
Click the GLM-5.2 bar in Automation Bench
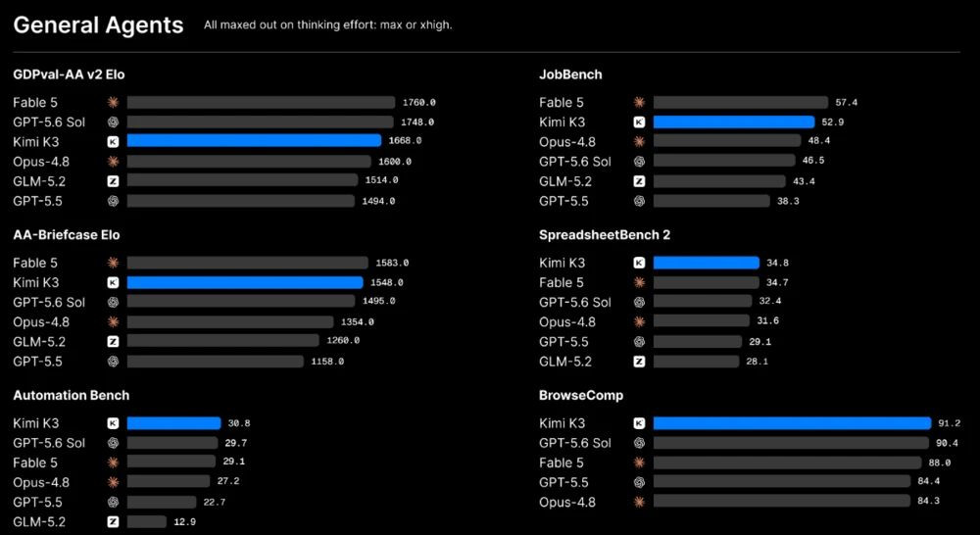pyautogui.click(x=147, y=521)
